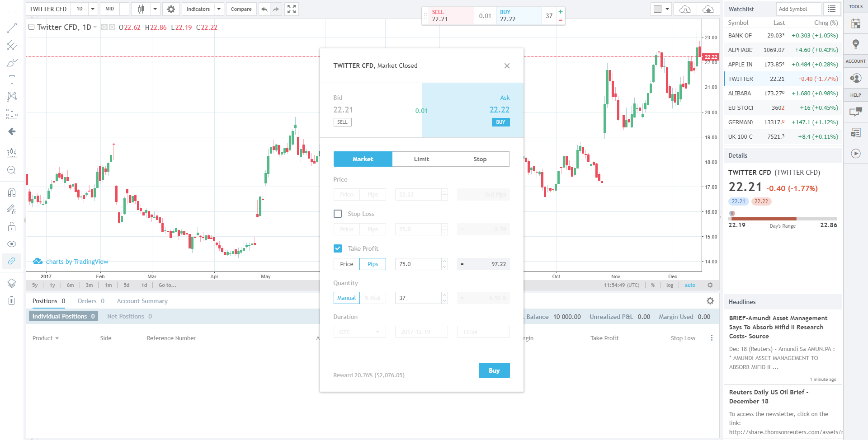Click the redo arrow
Image resolution: width=868 pixels, height=440 pixels.
tap(276, 9)
